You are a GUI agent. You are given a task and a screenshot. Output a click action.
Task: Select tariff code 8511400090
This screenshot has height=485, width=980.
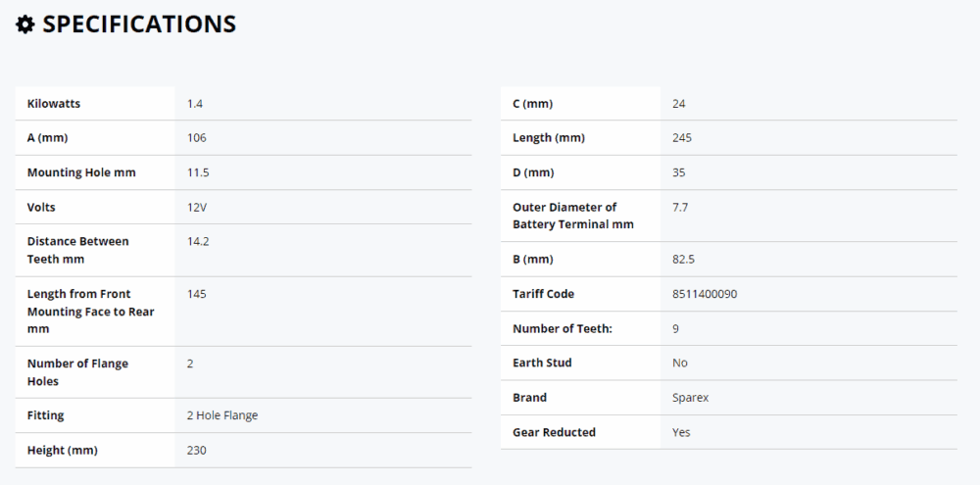pos(705,294)
